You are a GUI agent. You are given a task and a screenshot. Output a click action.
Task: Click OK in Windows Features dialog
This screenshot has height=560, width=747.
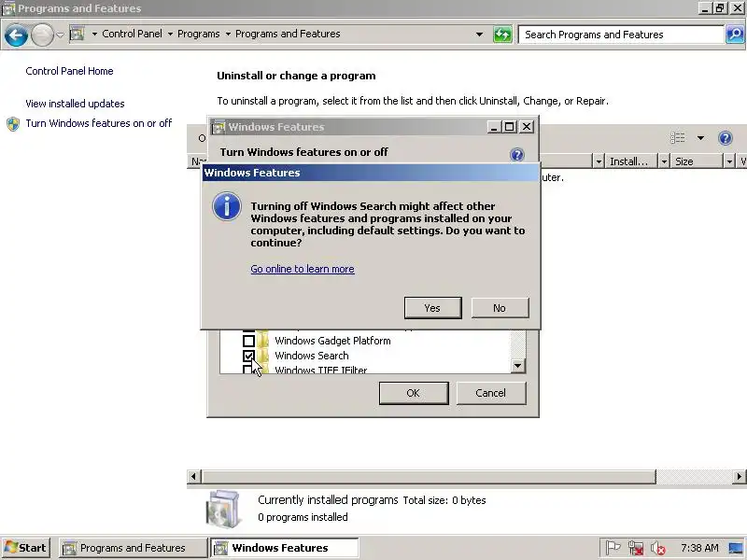414,393
